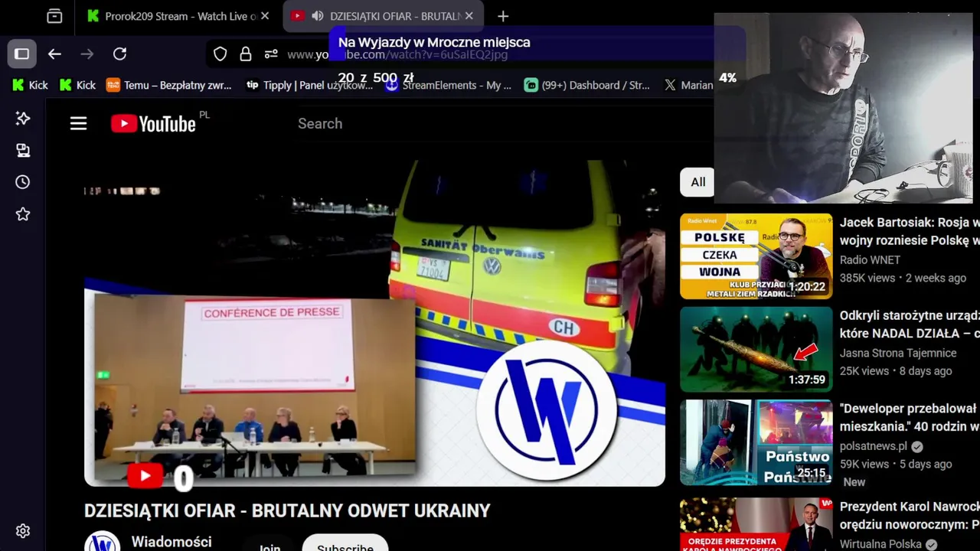Image resolution: width=980 pixels, height=551 pixels.
Task: Open the Orędzie Prezydenta video thumbnail
Action: (x=756, y=524)
